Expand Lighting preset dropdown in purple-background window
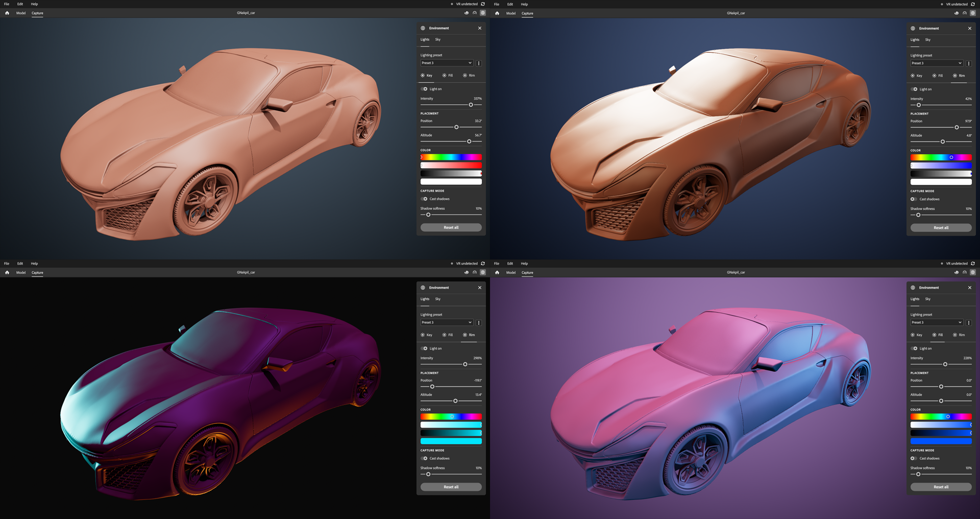The height and width of the screenshot is (519, 980). [937, 323]
